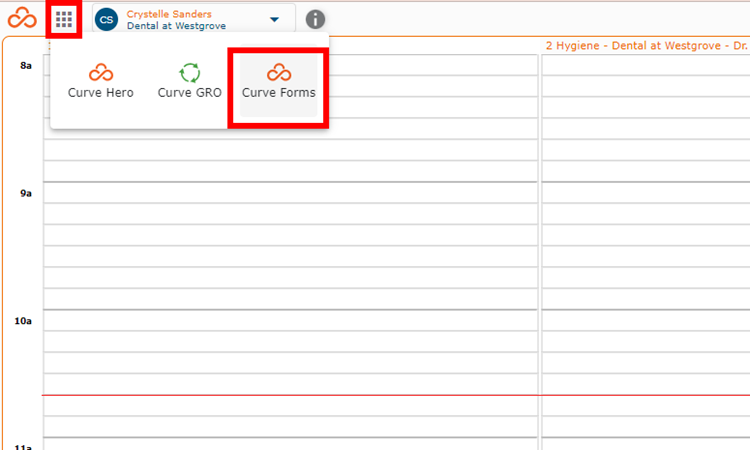Open the apps grid launcher icon
The image size is (750, 450).
pos(64,20)
